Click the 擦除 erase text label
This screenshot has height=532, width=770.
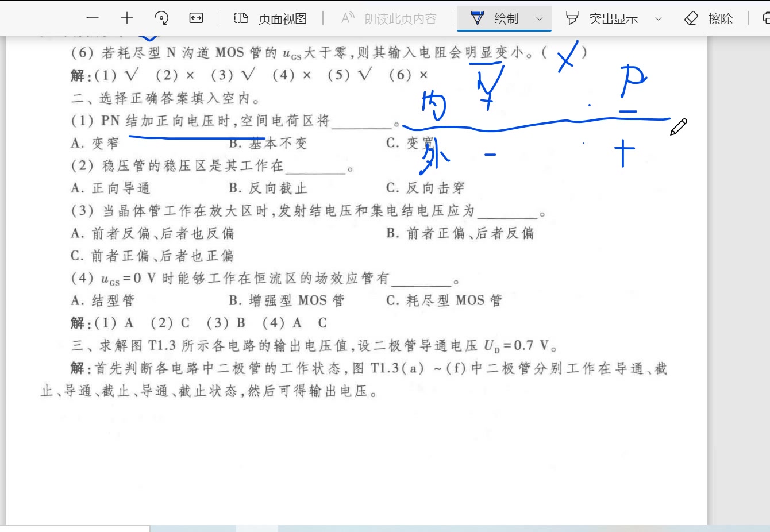pos(720,18)
